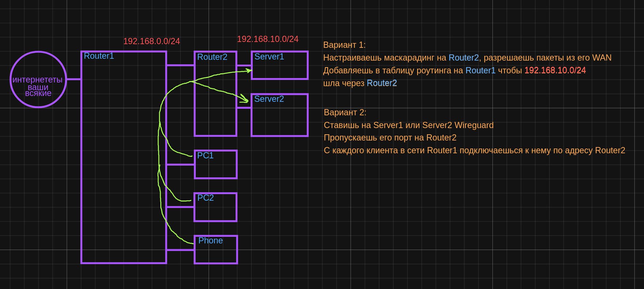Select the "PC1" label
644x289 pixels.
click(205, 155)
